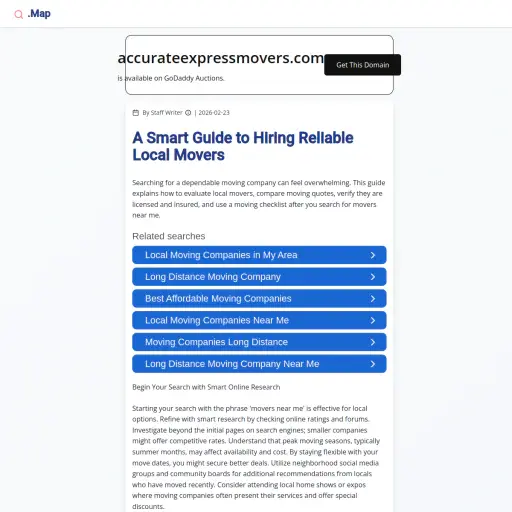Click chevron arrow on Best Affordable Moving Companies
The width and height of the screenshot is (512, 512).
pos(373,299)
